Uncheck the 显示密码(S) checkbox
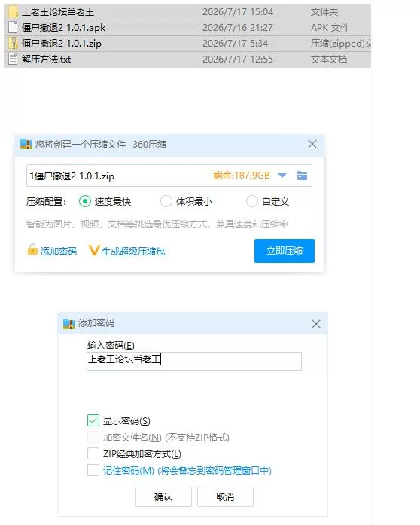 [93, 420]
